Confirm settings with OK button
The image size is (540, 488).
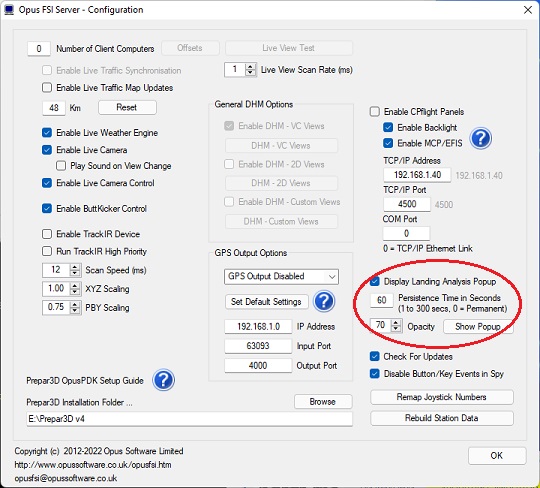(497, 456)
